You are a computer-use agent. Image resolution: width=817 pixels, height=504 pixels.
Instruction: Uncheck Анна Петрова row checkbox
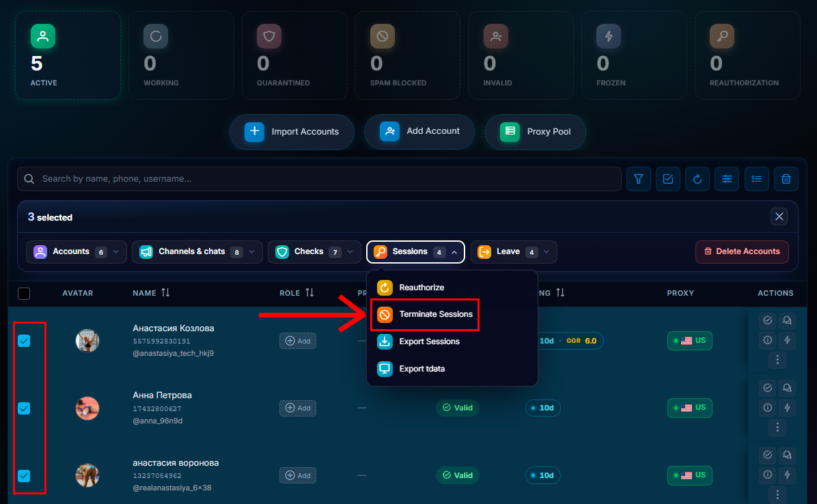click(x=24, y=408)
